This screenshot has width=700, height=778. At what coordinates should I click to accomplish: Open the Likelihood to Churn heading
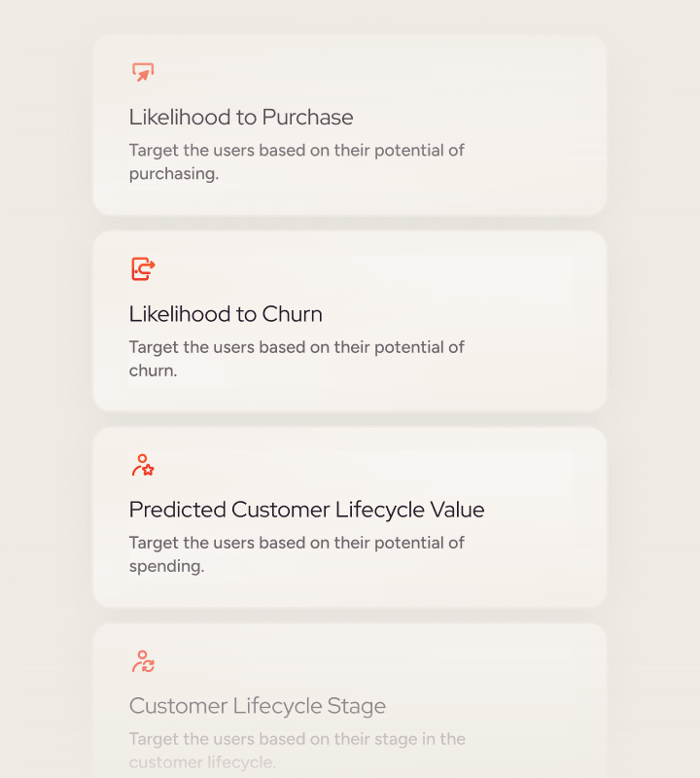pos(226,314)
